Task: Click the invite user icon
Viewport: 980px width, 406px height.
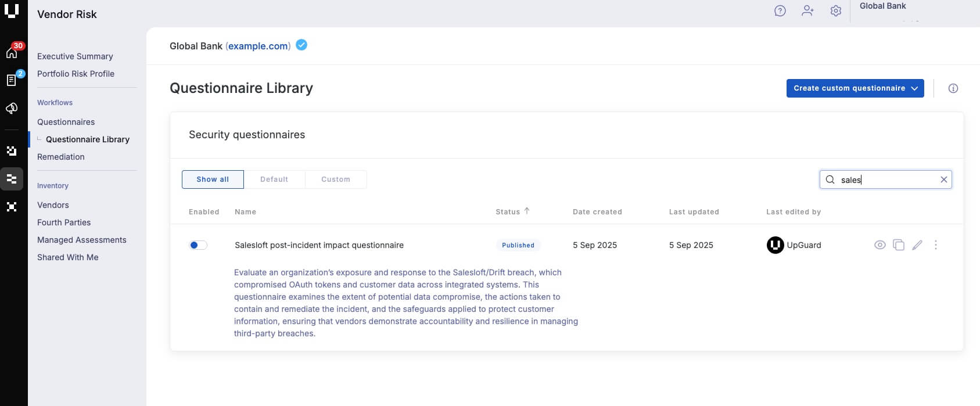Action: point(807,10)
